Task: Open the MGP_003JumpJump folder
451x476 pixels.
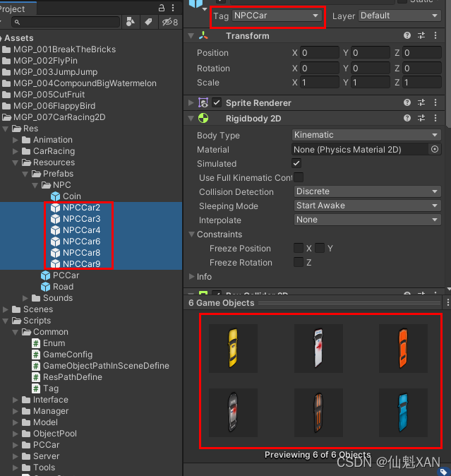Action: [x=49, y=72]
